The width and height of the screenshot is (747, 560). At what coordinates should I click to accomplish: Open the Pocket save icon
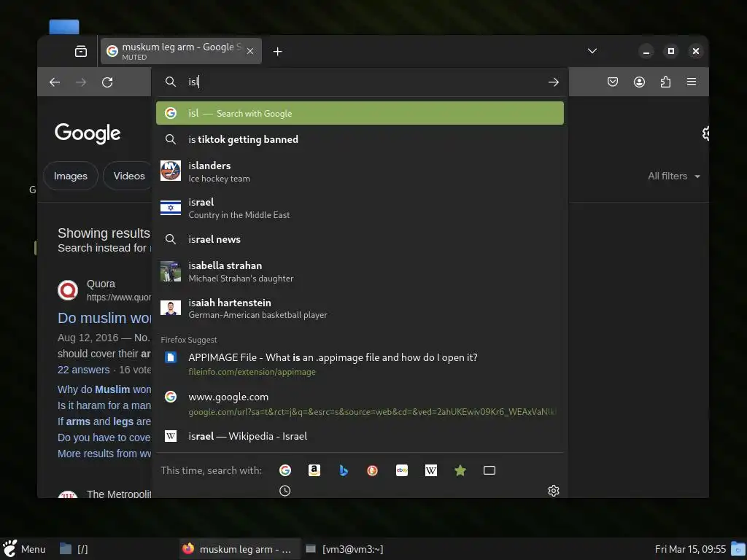tap(613, 82)
